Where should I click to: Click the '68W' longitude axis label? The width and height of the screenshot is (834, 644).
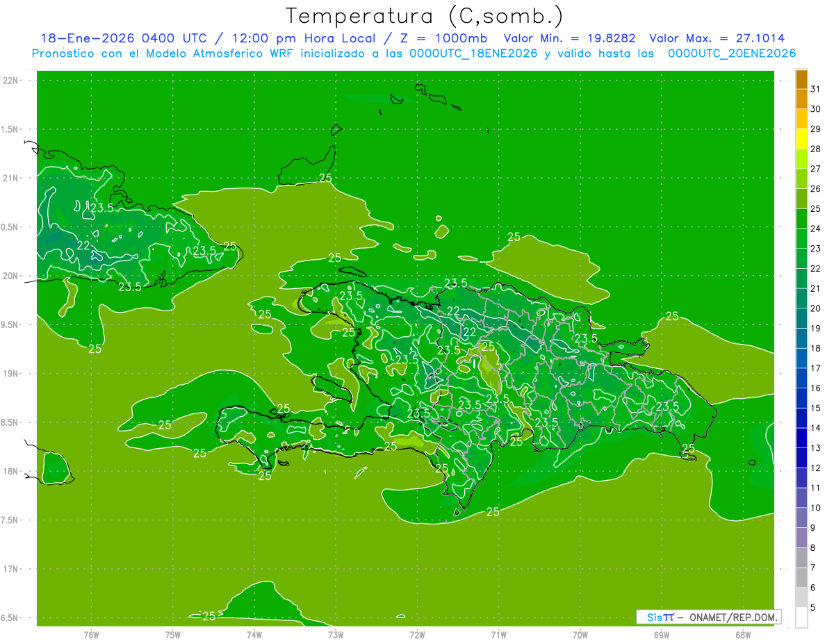(743, 634)
